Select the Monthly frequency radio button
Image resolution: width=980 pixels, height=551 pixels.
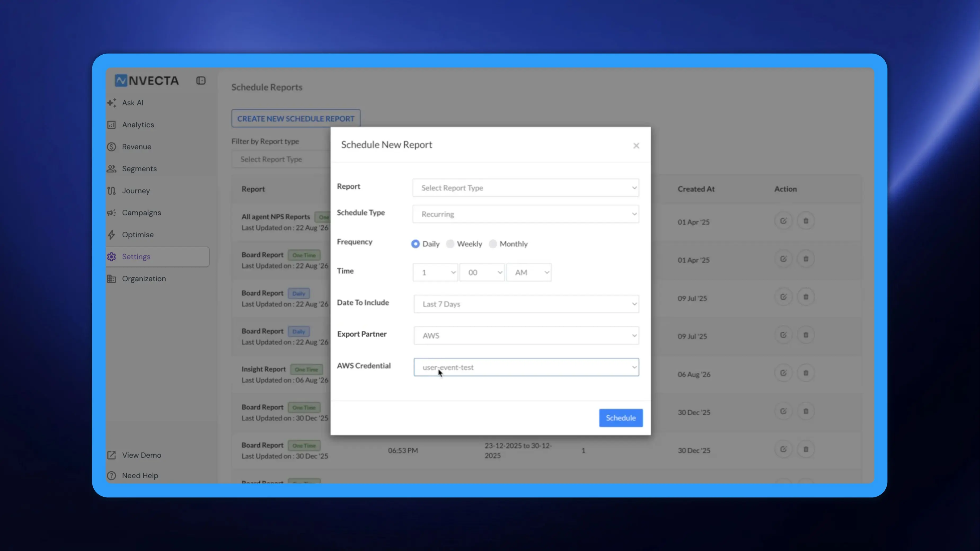tap(493, 244)
